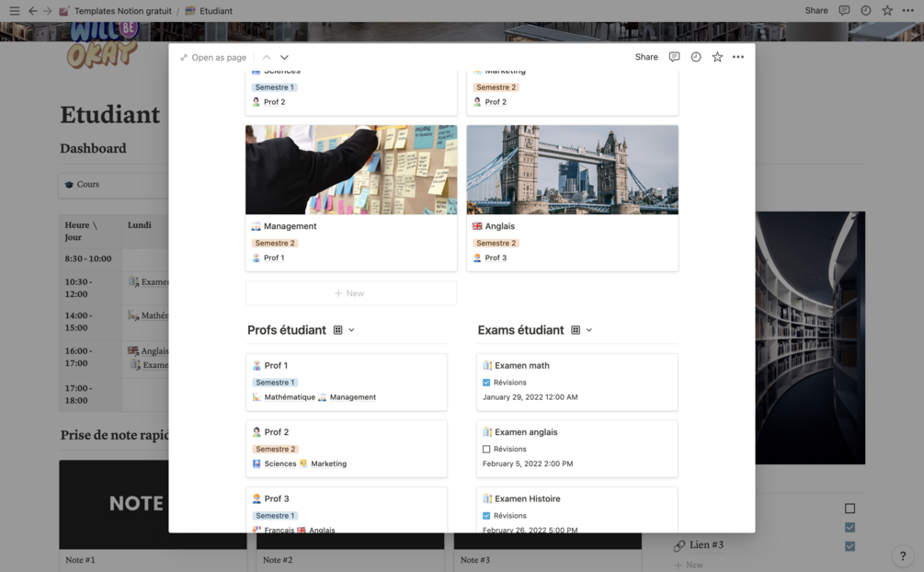Open Note #1 on the background page

point(80,560)
